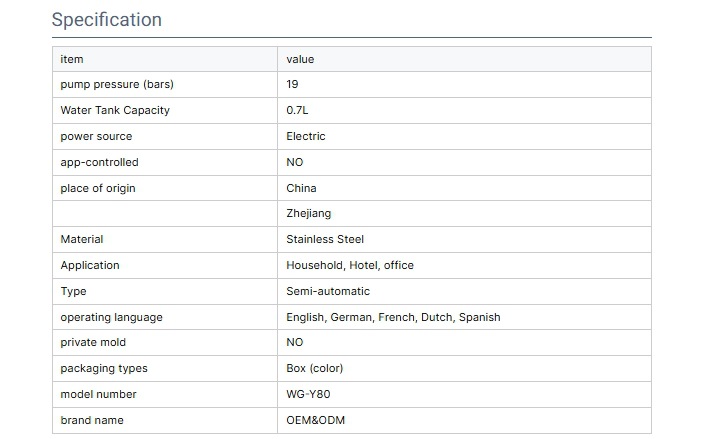Select the Semi-automatic type value
The width and height of the screenshot is (709, 439).
tap(328, 291)
